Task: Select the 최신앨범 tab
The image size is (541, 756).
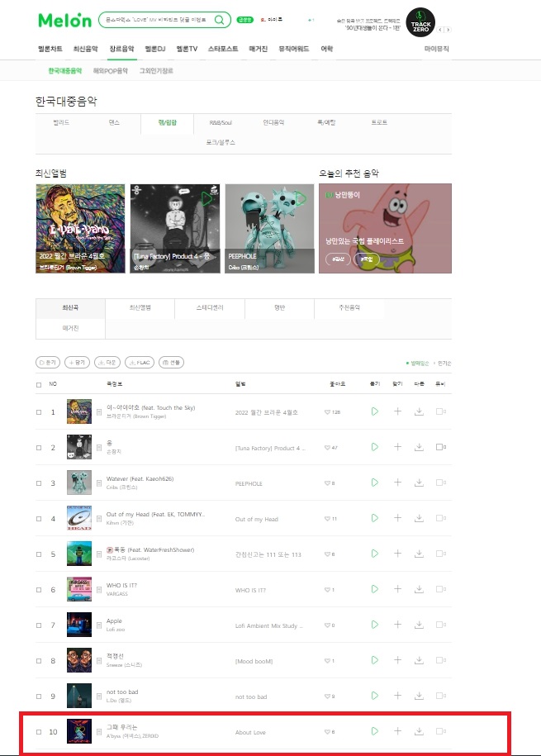Action: coord(140,307)
